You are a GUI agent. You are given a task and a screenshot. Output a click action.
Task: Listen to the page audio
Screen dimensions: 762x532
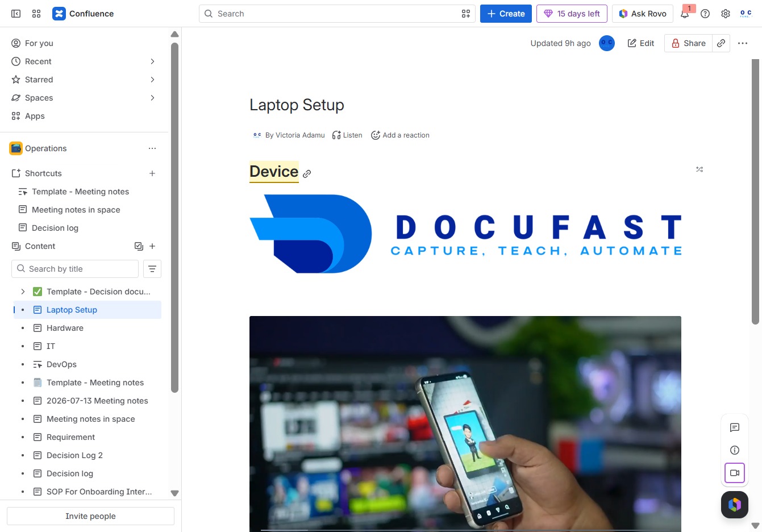pos(347,135)
